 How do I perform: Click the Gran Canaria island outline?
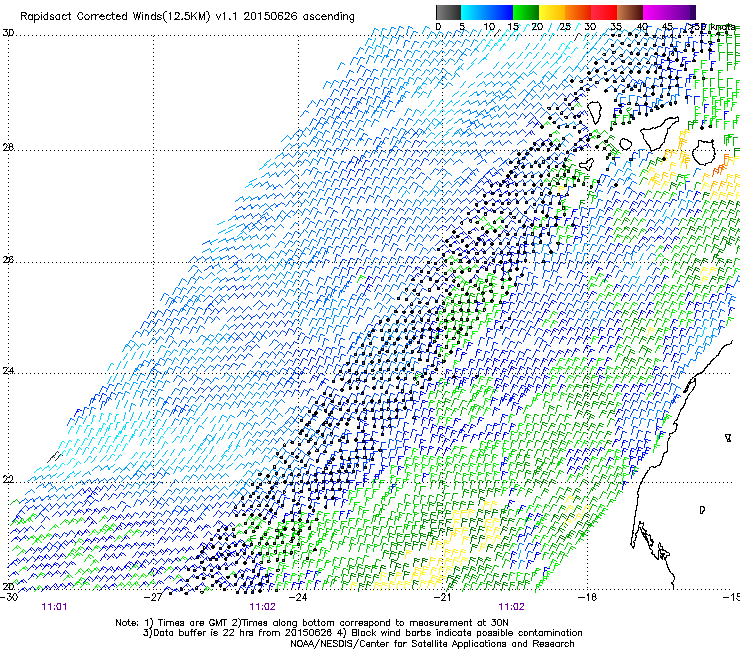[704, 152]
